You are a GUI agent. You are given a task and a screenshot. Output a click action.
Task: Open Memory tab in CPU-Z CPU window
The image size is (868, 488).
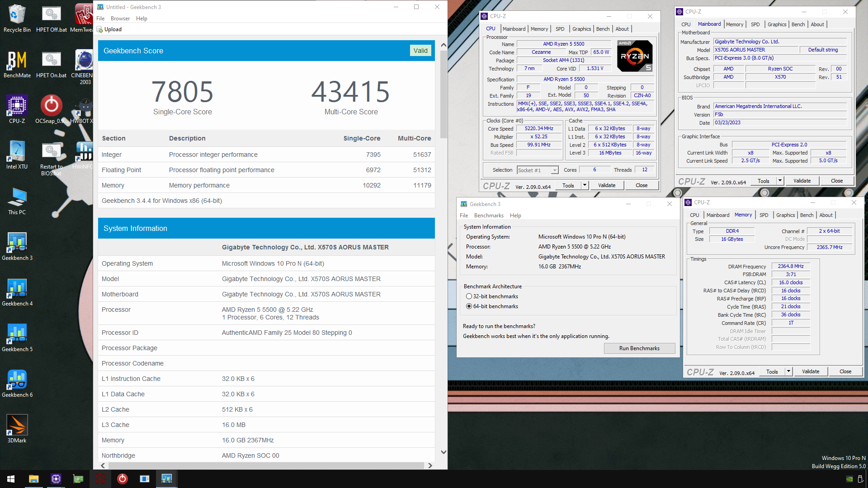539,29
